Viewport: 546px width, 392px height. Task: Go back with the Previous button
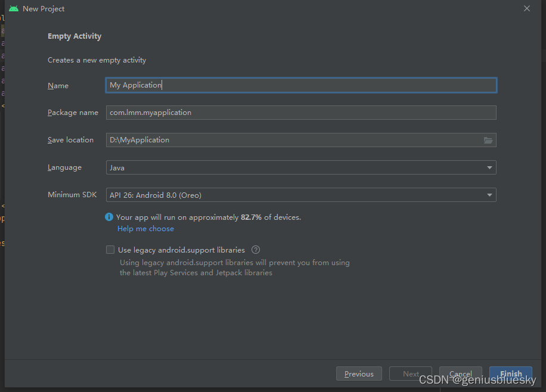point(359,374)
